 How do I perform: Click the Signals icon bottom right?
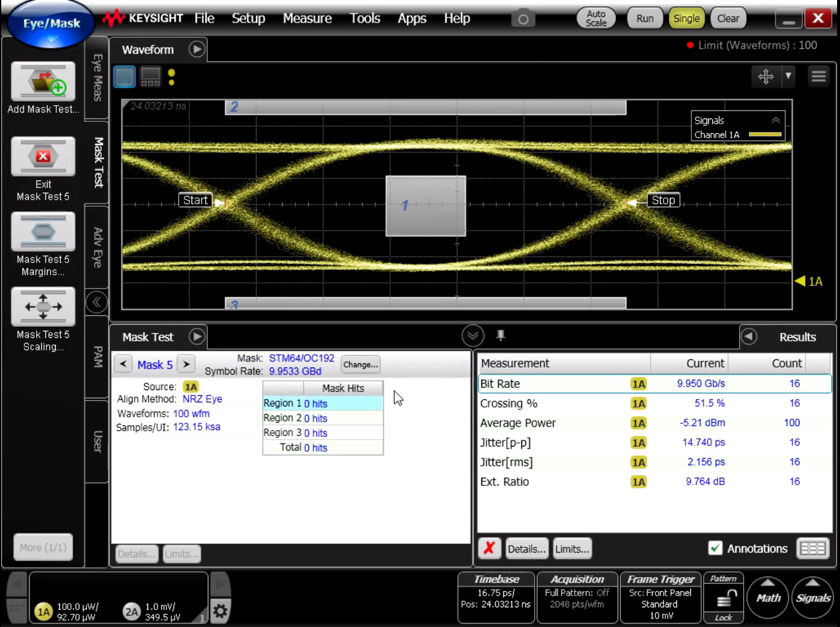point(813,597)
